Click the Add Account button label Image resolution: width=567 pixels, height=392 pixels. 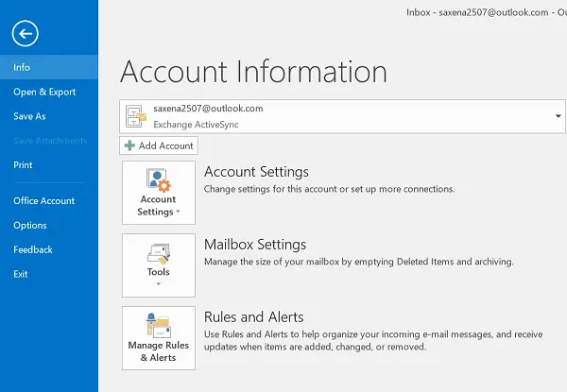point(166,145)
